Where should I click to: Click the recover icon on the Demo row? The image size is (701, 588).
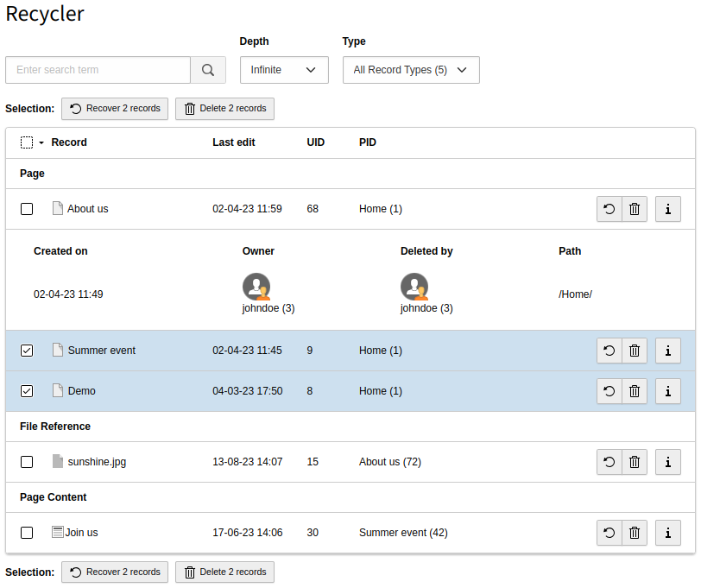click(x=609, y=391)
